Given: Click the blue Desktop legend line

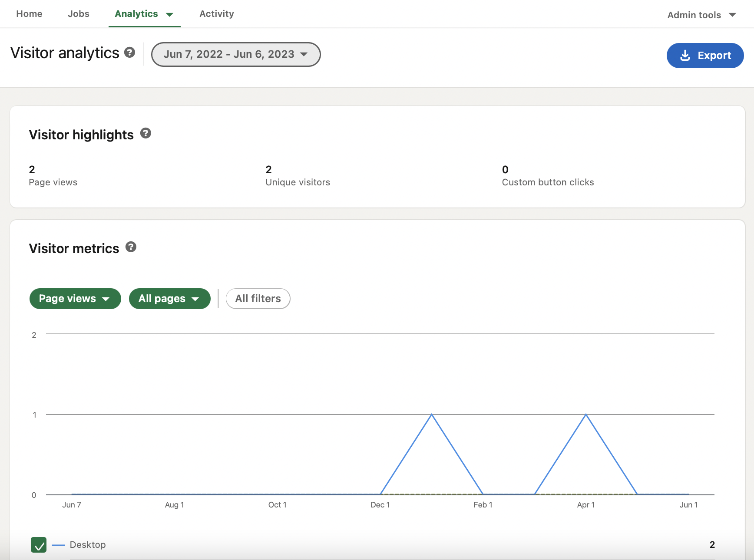Looking at the screenshot, I should (58, 545).
